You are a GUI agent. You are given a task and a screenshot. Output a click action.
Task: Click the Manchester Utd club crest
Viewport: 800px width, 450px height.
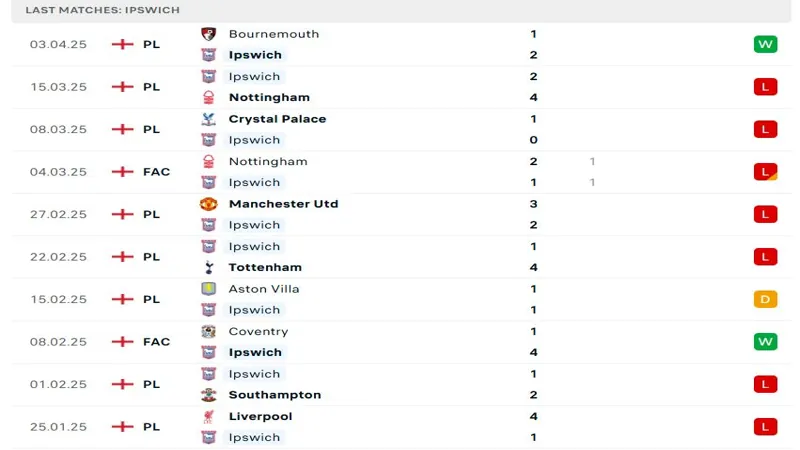pyautogui.click(x=208, y=204)
